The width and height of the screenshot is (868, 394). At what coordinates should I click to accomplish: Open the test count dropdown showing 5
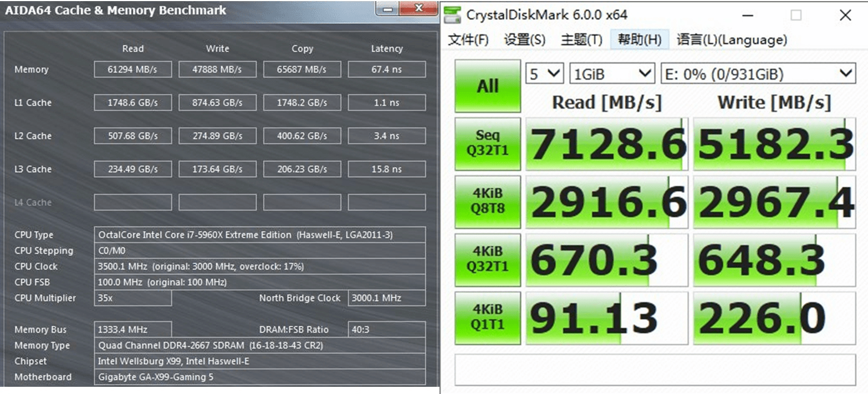pyautogui.click(x=544, y=73)
